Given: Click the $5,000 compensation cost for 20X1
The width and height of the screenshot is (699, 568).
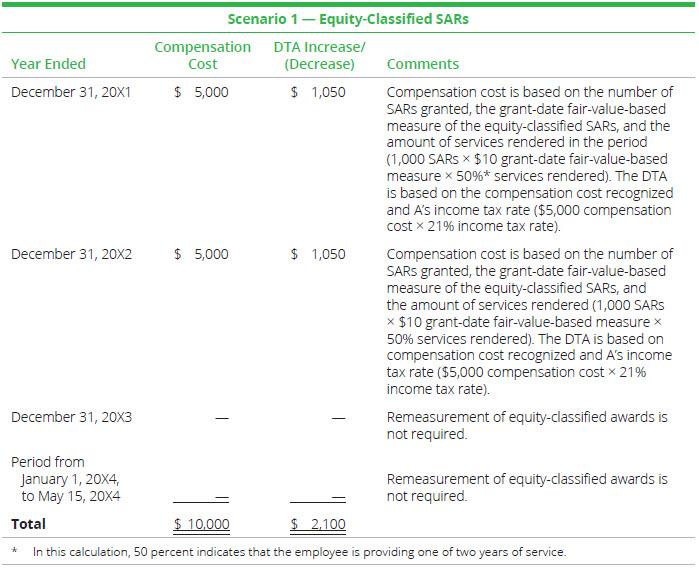Looking at the screenshot, I should (201, 92).
